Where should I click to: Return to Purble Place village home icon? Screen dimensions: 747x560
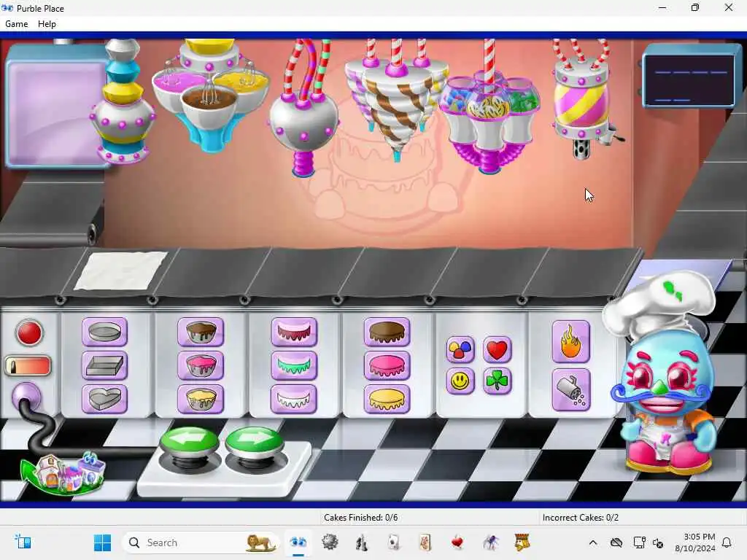coord(63,472)
